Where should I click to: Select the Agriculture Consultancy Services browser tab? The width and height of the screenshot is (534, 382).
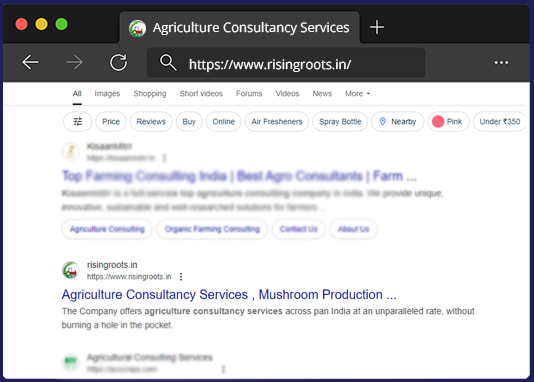click(239, 28)
